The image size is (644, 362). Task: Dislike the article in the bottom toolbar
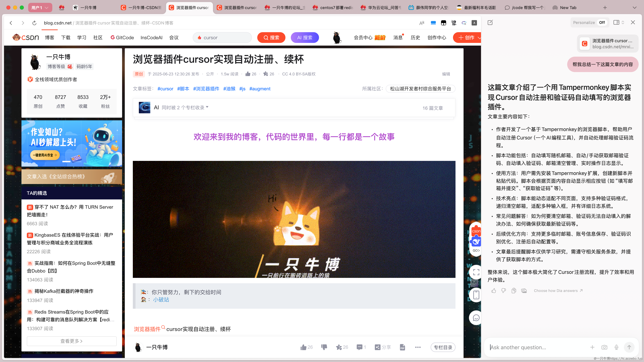324,347
